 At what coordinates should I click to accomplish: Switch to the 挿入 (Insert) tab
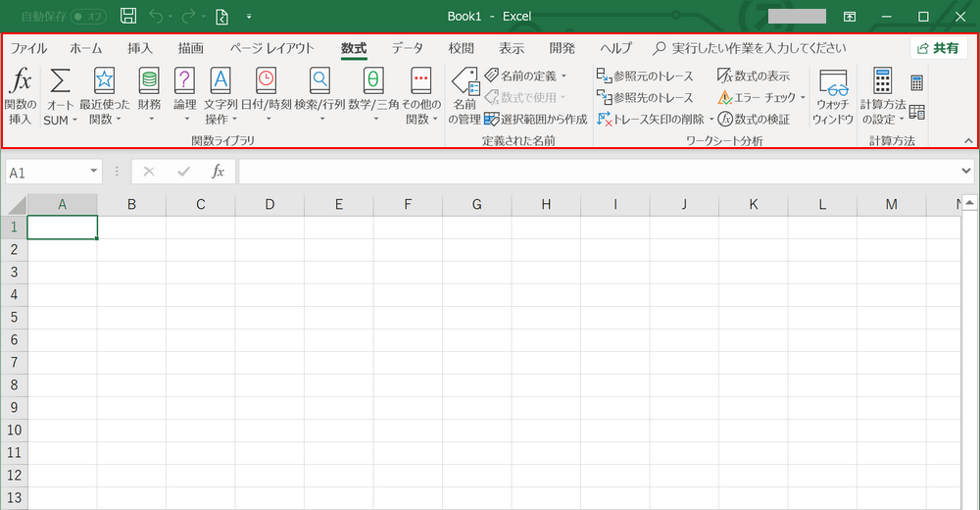139,48
